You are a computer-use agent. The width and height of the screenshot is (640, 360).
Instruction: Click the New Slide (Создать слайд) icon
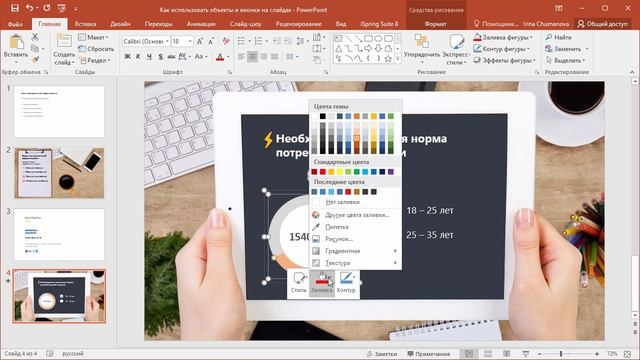[64, 42]
